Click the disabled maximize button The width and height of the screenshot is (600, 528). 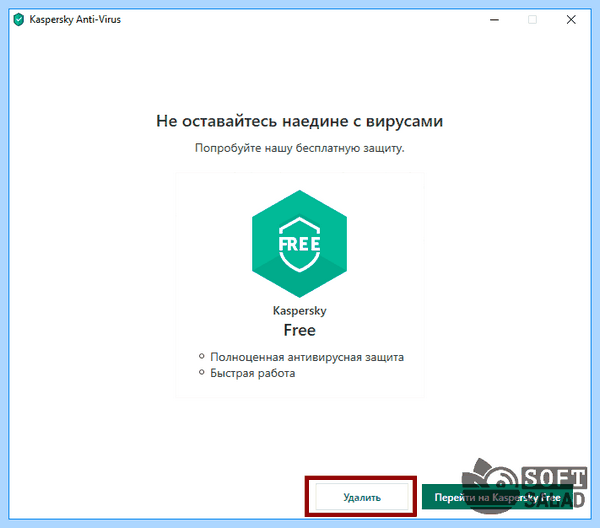532,20
